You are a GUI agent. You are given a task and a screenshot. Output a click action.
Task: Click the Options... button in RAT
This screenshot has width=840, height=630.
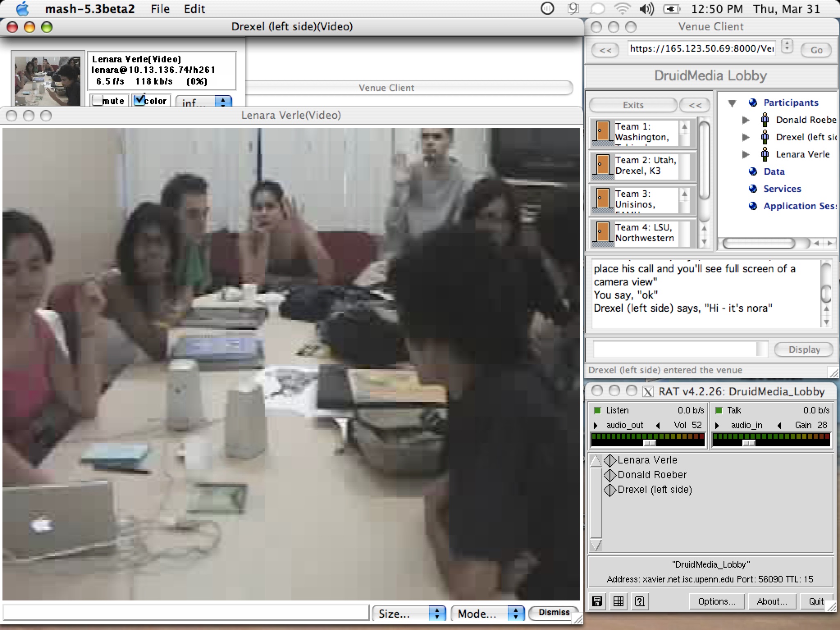717,601
